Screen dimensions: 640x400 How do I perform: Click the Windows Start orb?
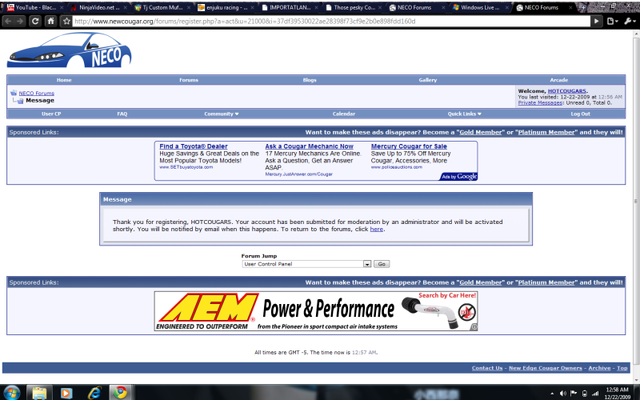(12, 391)
